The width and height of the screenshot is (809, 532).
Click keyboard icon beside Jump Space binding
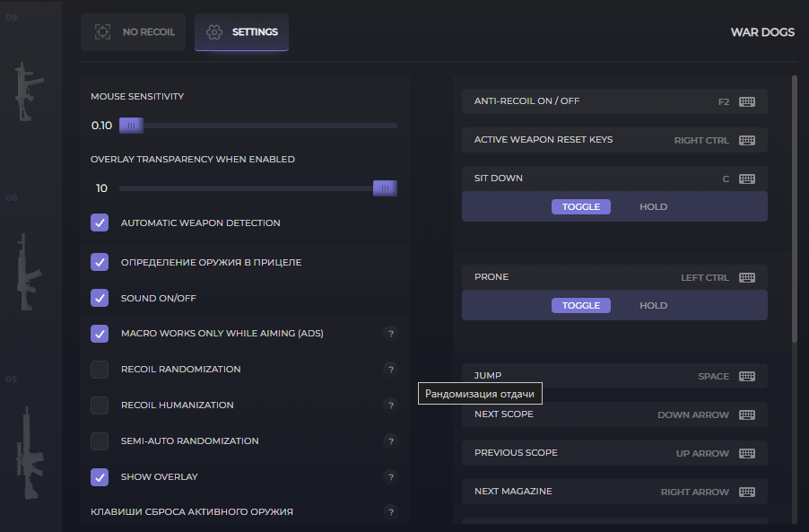746,376
